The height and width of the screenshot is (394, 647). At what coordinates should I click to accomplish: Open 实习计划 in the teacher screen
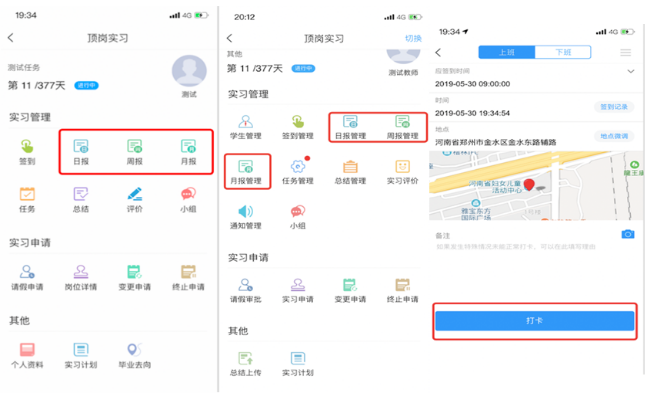coord(298,364)
